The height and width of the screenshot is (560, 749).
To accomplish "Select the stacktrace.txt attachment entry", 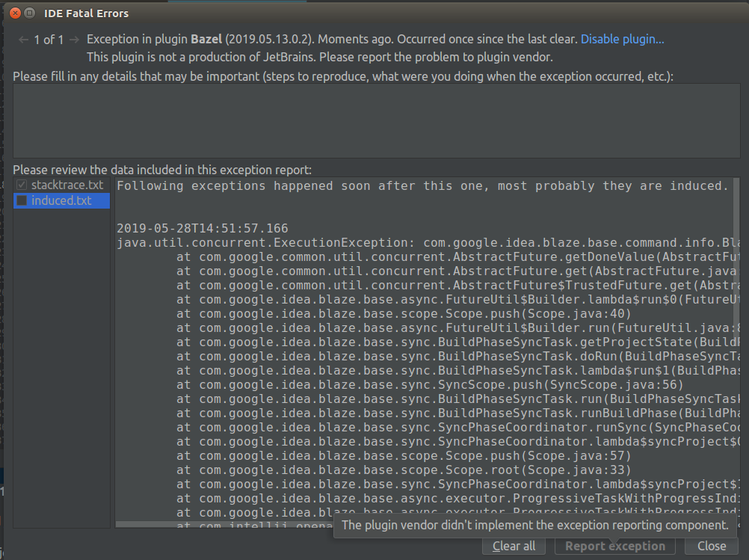I will pyautogui.click(x=67, y=185).
